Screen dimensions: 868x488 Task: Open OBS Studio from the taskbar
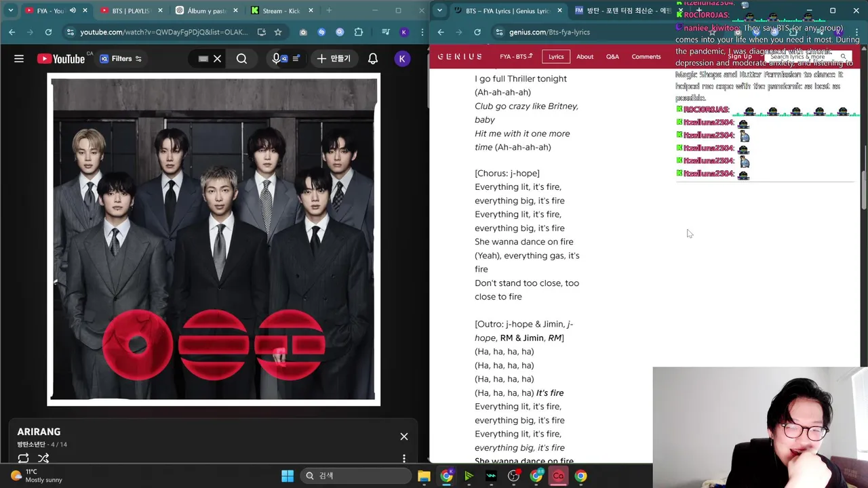[x=513, y=476]
